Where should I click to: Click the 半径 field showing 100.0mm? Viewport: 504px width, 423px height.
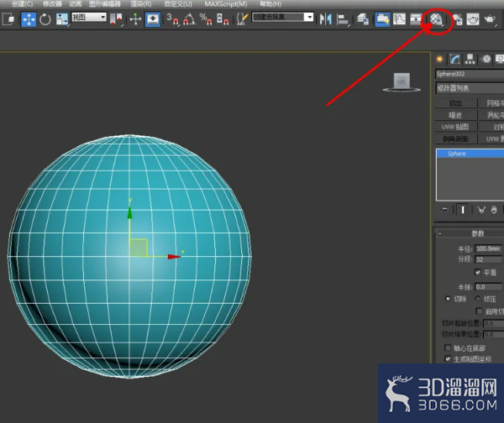pyautogui.click(x=488, y=248)
